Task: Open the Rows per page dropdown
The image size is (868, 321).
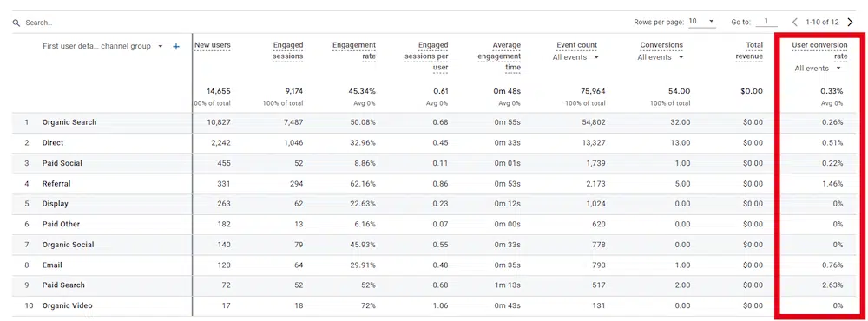Action: (702, 23)
